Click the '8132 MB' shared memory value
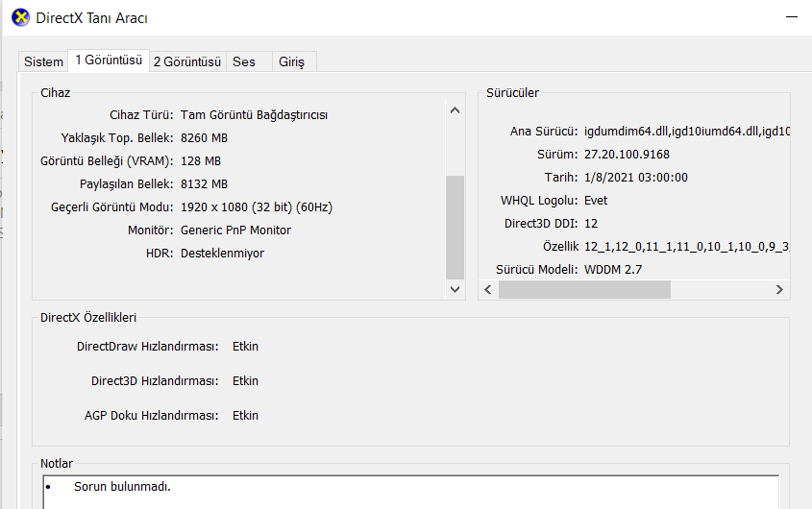This screenshot has width=812, height=509. point(204,183)
